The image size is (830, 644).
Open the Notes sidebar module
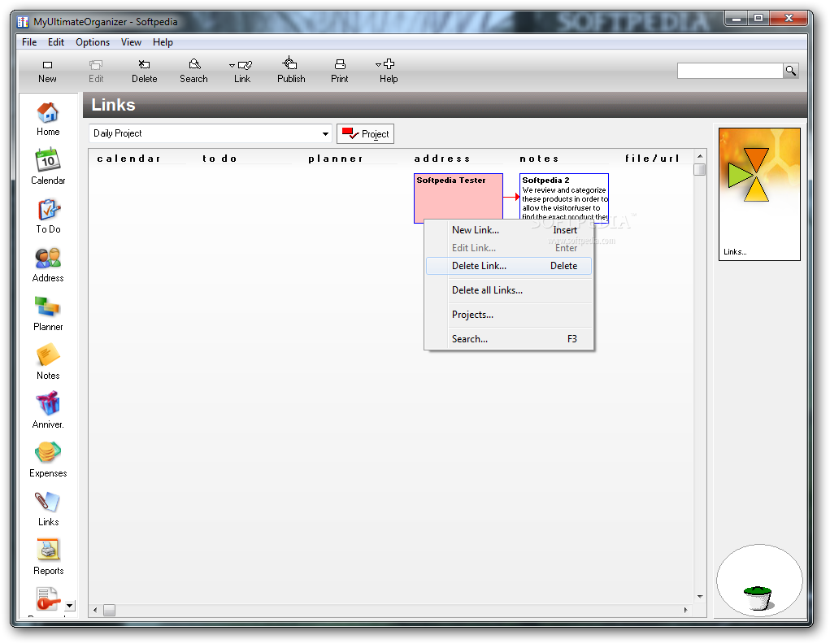(x=48, y=363)
